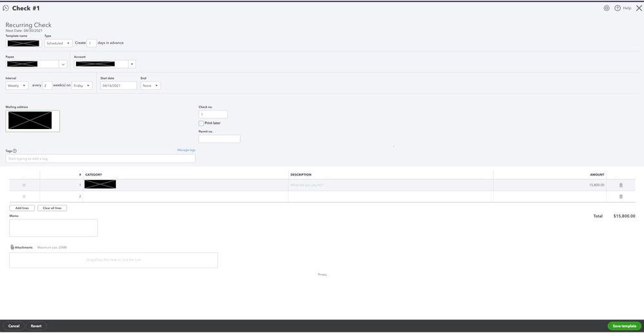Click the Memo text box

pos(54,228)
